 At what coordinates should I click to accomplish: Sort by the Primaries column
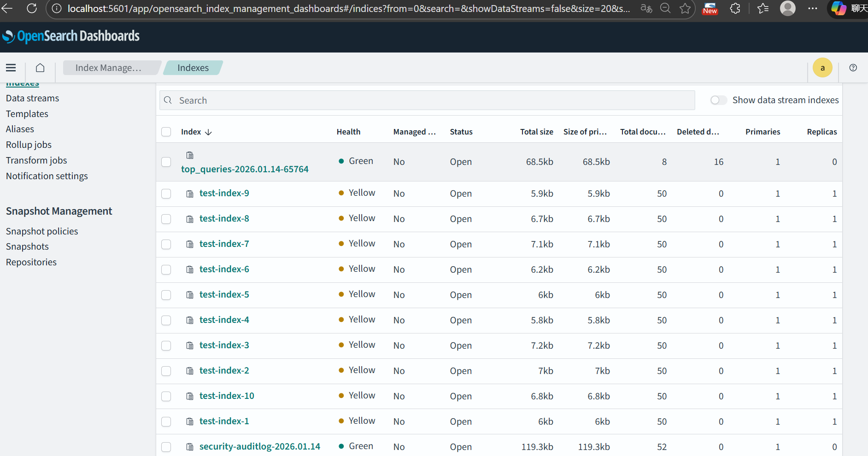click(x=763, y=132)
